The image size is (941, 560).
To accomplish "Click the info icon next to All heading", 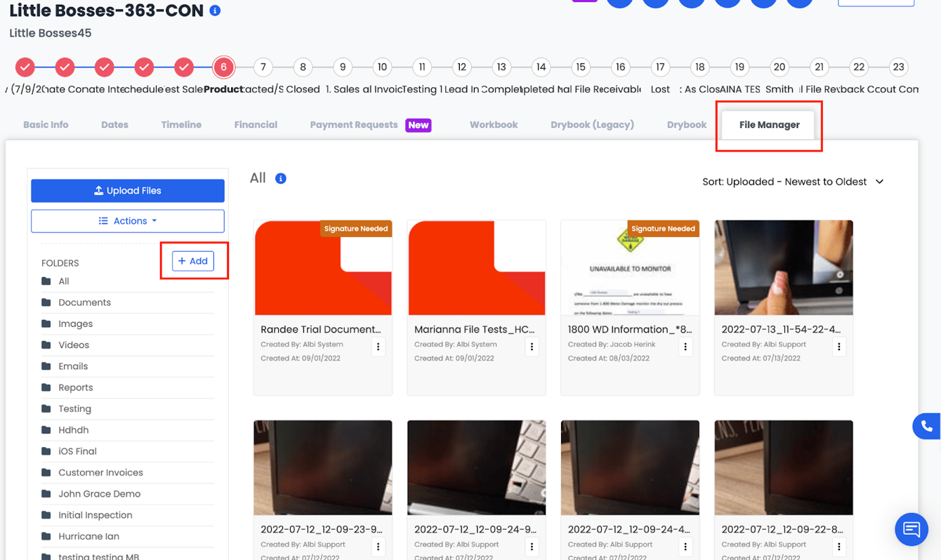I will (x=281, y=178).
